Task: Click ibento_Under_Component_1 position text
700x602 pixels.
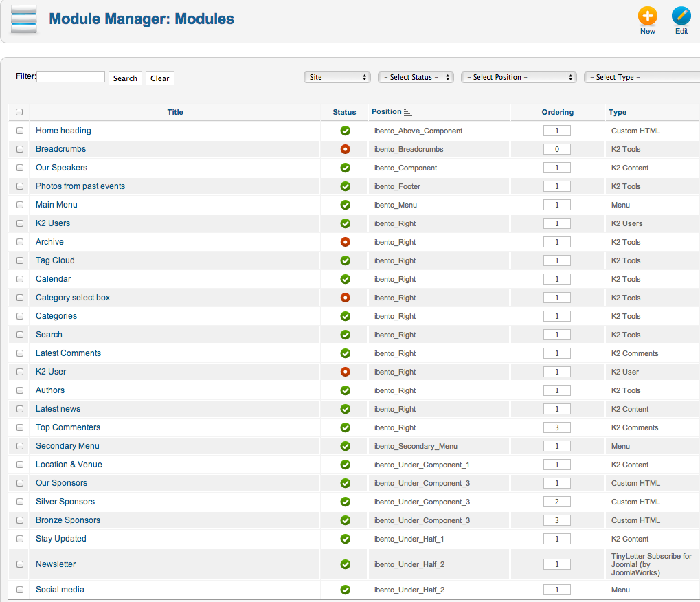Action: 422,465
